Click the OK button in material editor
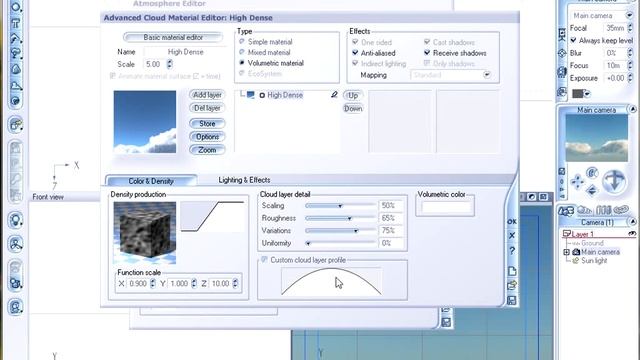This screenshot has width=640, height=360. click(x=512, y=222)
